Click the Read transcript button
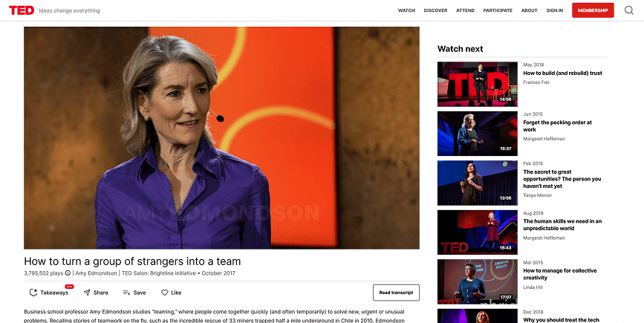Viewport: 644px width, 323px height. 396,293
